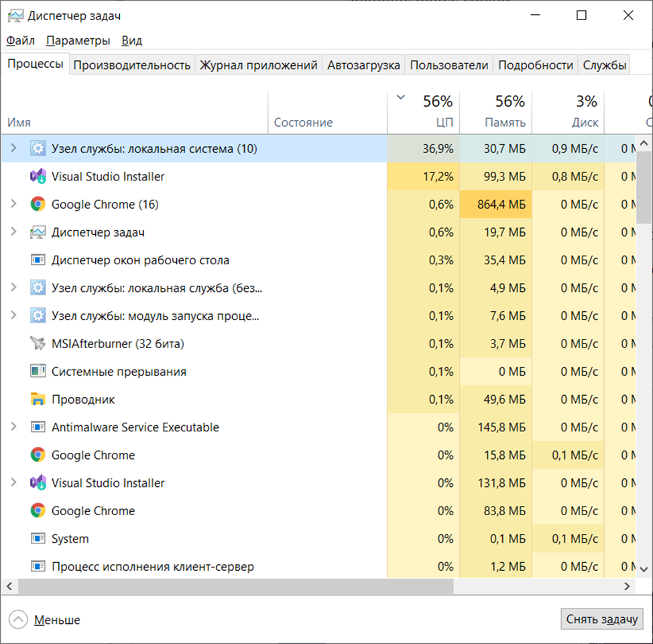Image resolution: width=653 pixels, height=644 pixels.
Task: Expand the Antimalware Service Executable group
Action: coord(14,427)
